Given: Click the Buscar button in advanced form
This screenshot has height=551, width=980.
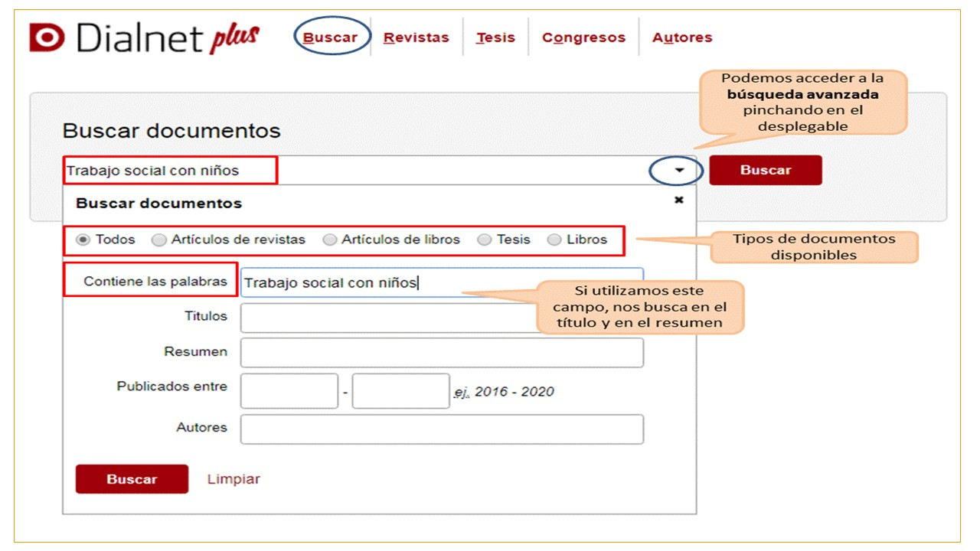Looking at the screenshot, I should pos(132,479).
